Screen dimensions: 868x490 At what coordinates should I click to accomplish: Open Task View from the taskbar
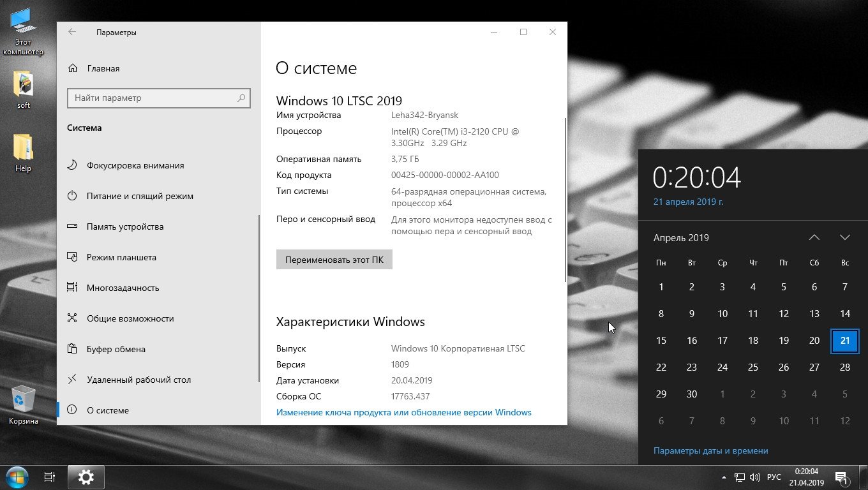pos(49,477)
